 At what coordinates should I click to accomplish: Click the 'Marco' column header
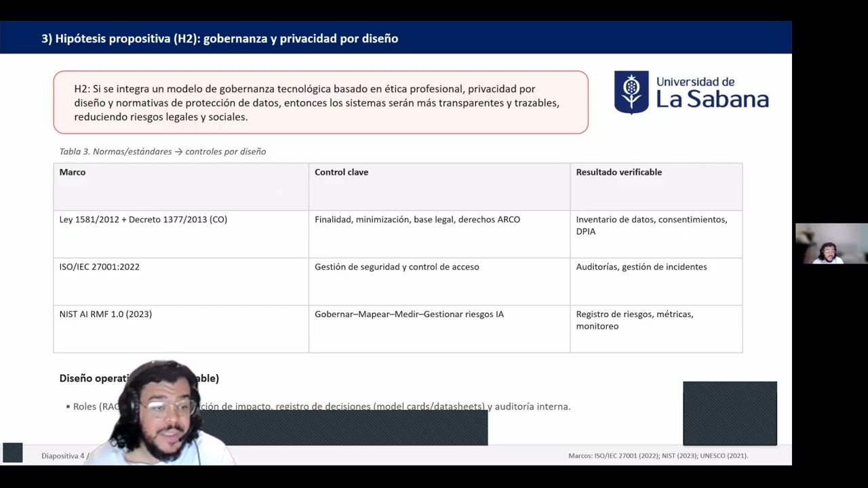[181, 187]
